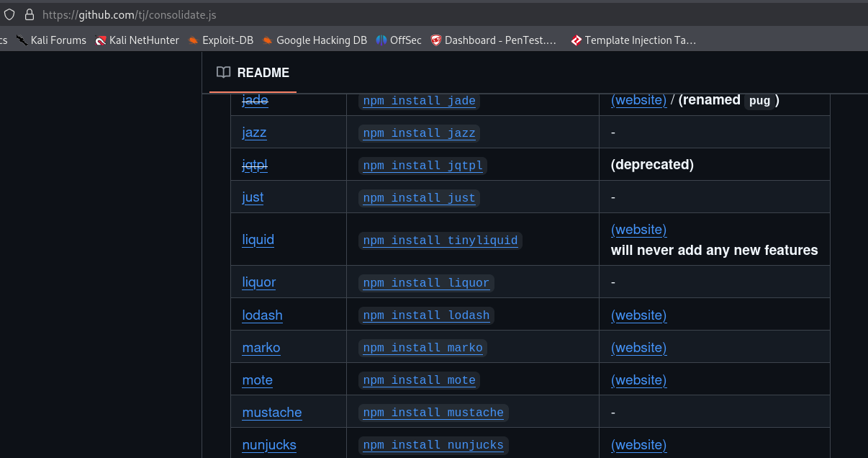Click 'will never add any new features' text

(715, 251)
